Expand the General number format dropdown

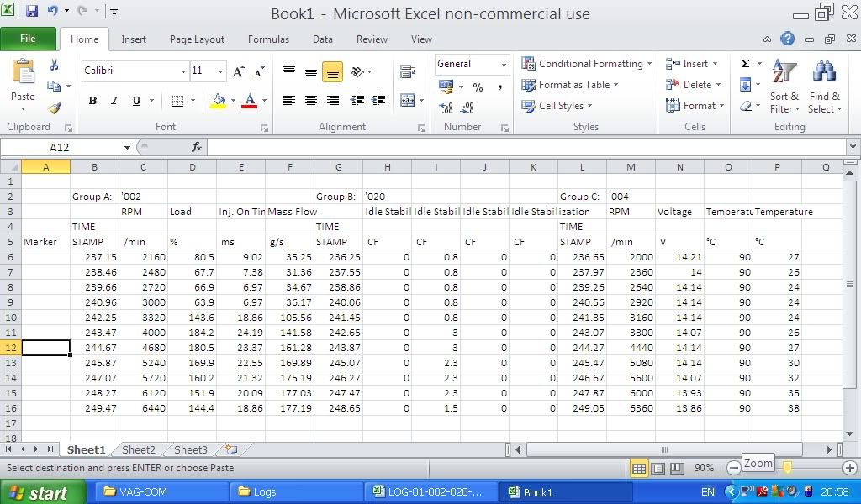coord(504,65)
